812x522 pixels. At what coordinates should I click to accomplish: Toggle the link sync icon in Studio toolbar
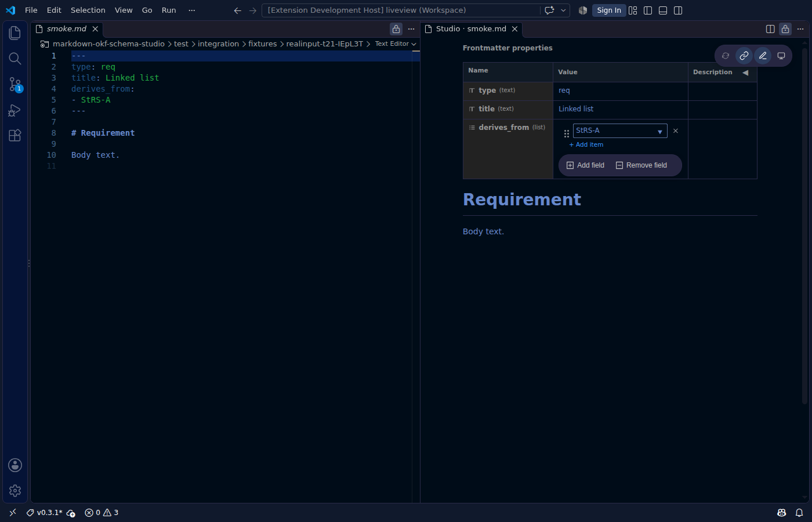[744, 56]
